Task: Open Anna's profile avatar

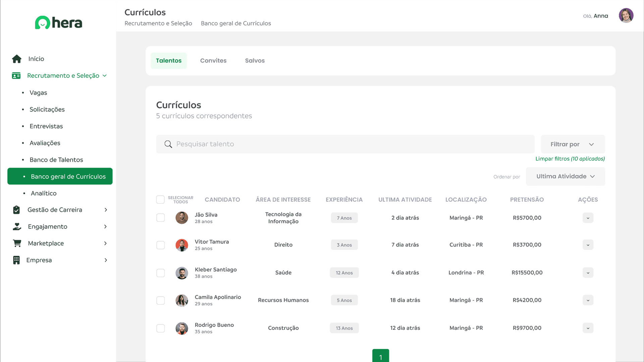Action: (626, 16)
